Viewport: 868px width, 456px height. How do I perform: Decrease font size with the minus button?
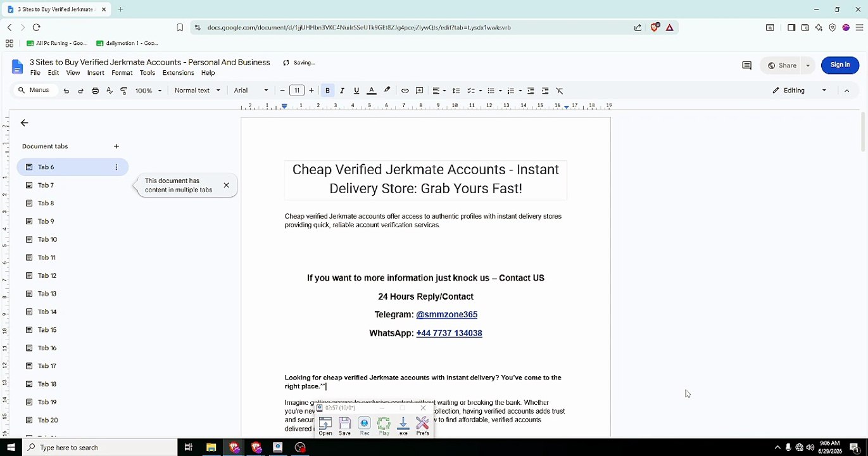click(x=282, y=91)
